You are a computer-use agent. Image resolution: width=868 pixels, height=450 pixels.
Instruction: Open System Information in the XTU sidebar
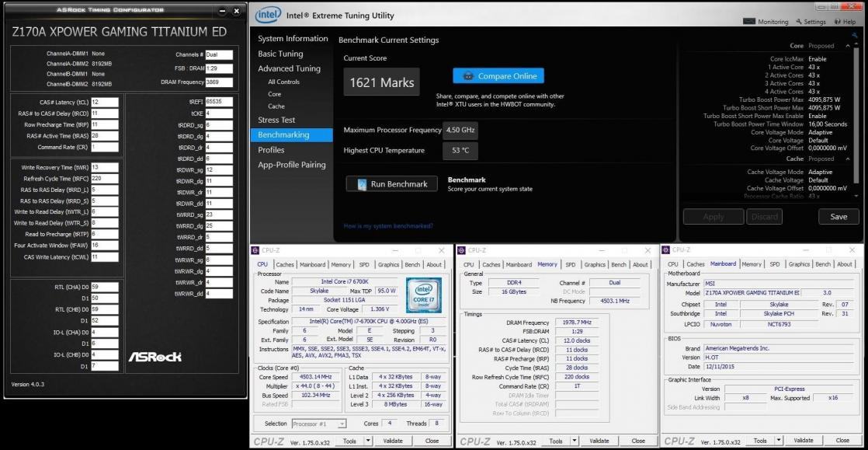293,39
